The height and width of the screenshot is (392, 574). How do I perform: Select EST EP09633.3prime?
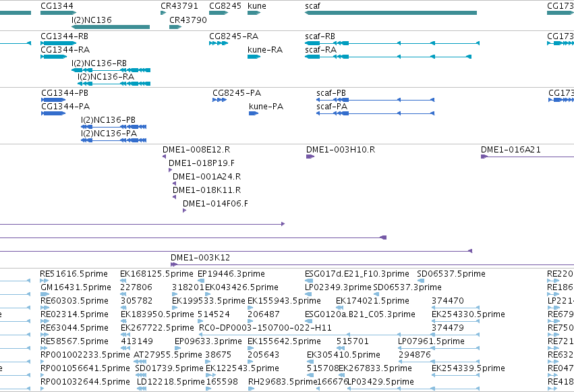pyautogui.click(x=178, y=348)
